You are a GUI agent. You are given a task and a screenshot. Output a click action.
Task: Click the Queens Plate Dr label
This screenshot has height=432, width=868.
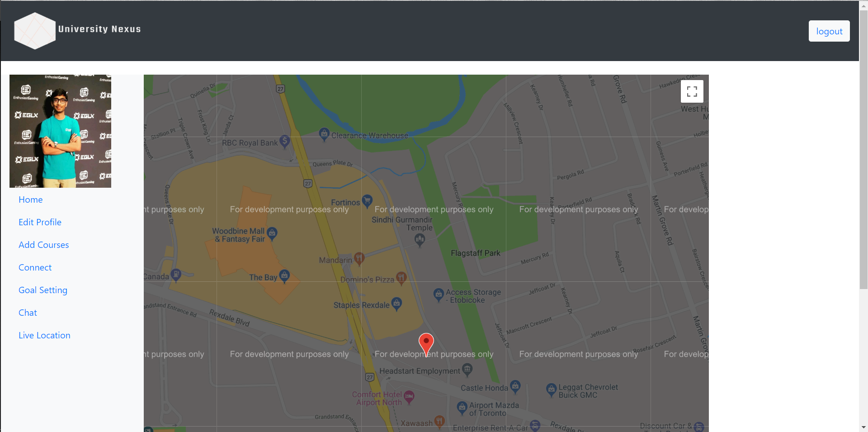coord(333,163)
